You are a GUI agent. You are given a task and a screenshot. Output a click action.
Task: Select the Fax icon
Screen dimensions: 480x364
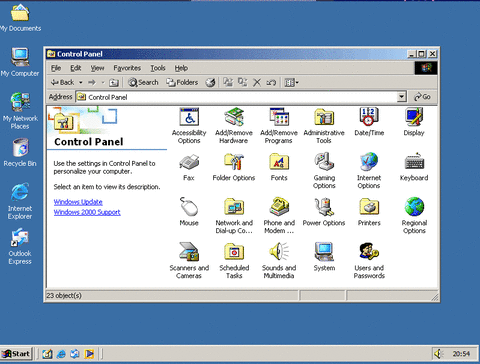pos(189,167)
